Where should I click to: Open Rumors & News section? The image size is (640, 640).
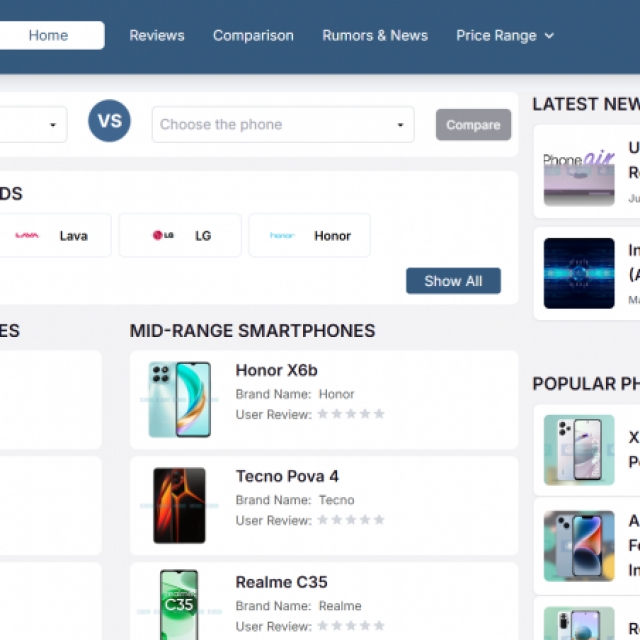click(x=375, y=36)
